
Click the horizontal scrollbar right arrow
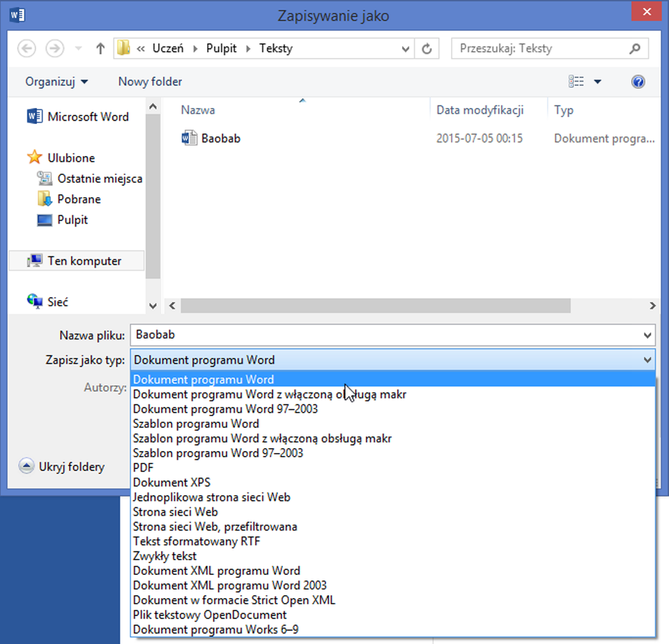[x=652, y=305]
